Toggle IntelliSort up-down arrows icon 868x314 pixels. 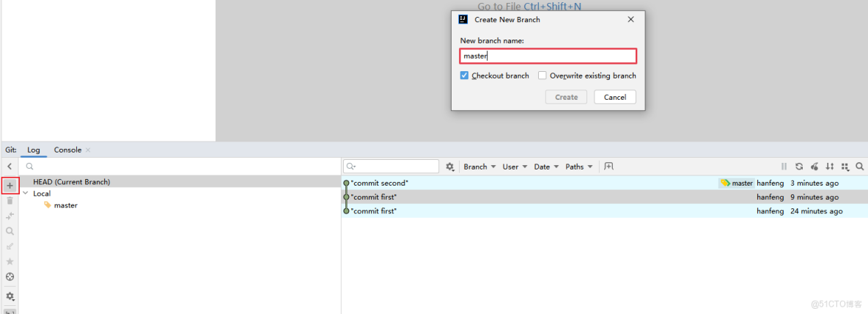(829, 166)
